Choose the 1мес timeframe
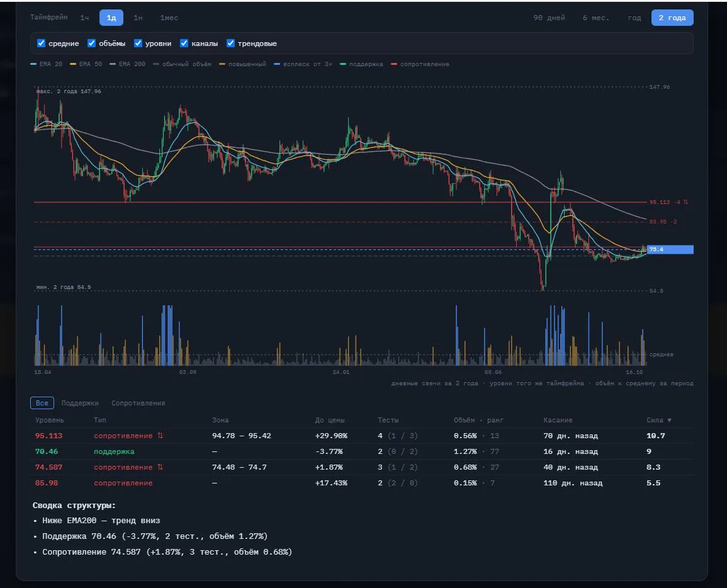727x588 pixels. click(169, 18)
